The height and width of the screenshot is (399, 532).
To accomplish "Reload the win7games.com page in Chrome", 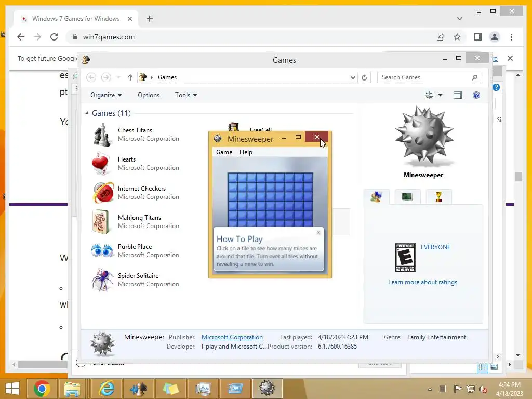I will (54, 37).
